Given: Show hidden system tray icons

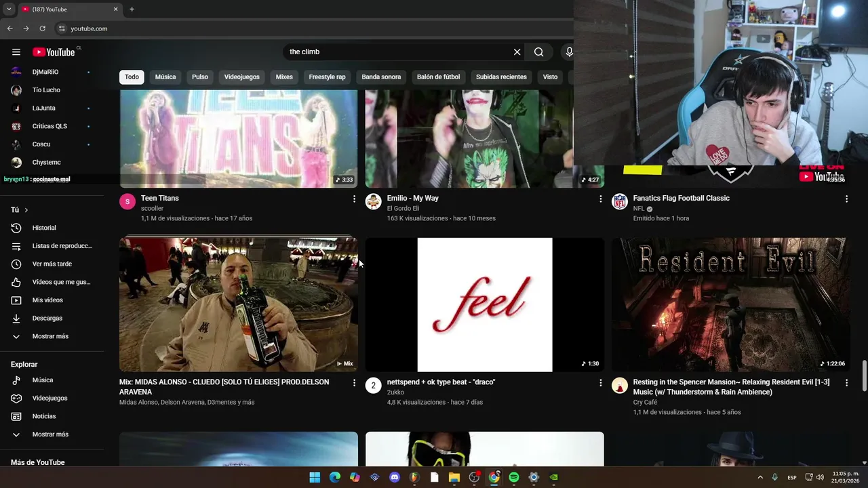Looking at the screenshot, I should (x=760, y=478).
